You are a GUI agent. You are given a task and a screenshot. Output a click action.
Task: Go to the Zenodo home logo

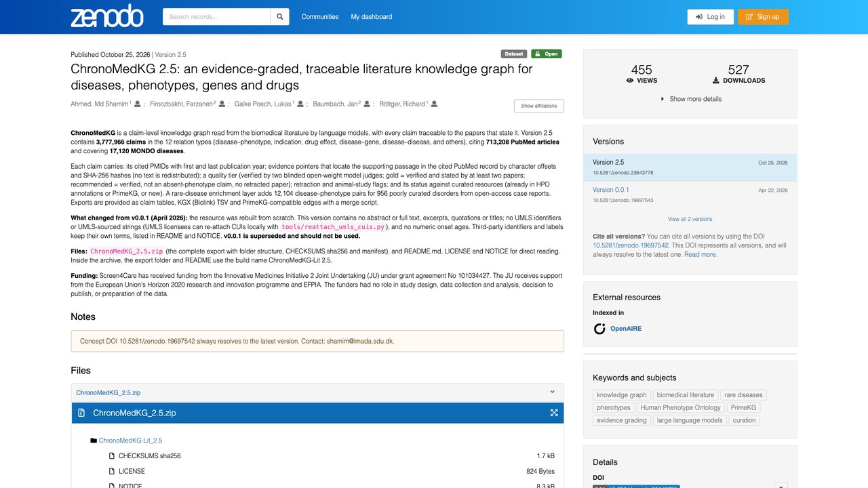tap(107, 16)
